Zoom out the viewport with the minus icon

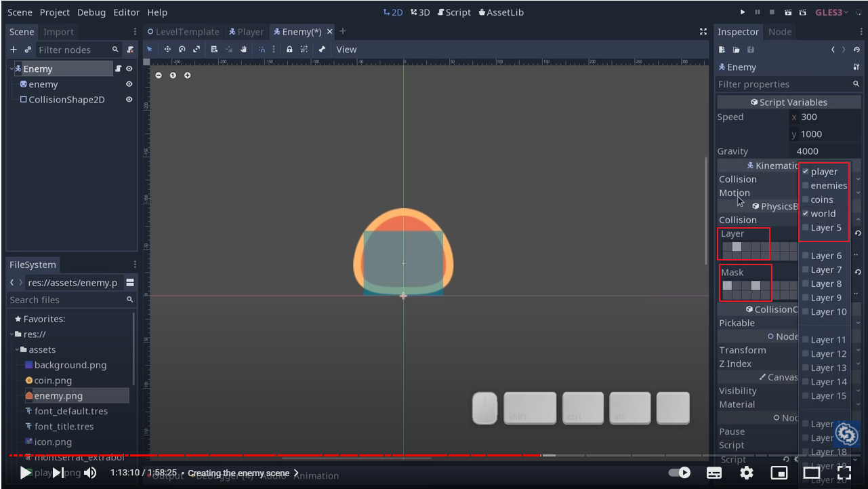(159, 75)
